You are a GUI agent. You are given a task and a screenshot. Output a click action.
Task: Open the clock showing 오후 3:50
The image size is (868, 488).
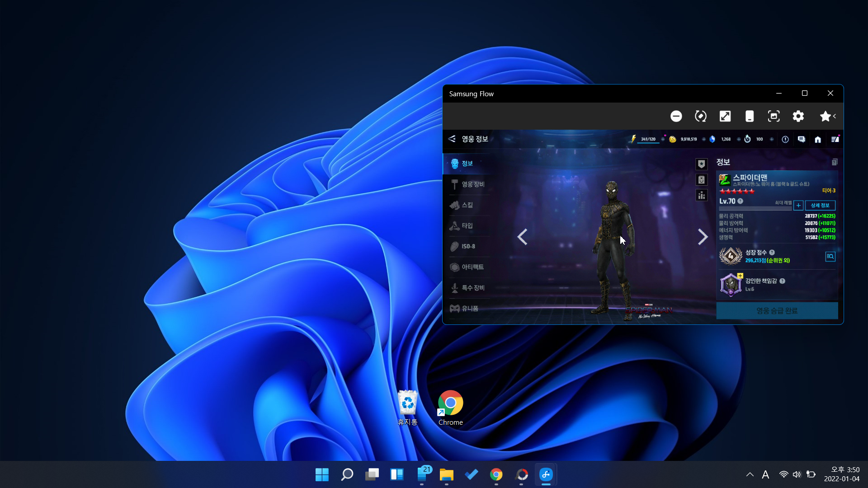point(842,474)
